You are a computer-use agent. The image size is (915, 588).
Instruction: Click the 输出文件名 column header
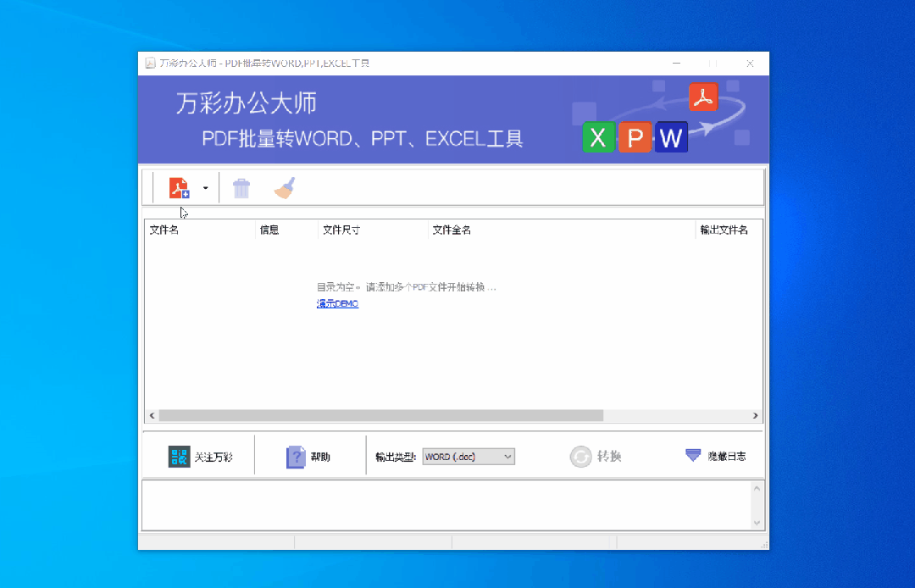pyautogui.click(x=729, y=230)
